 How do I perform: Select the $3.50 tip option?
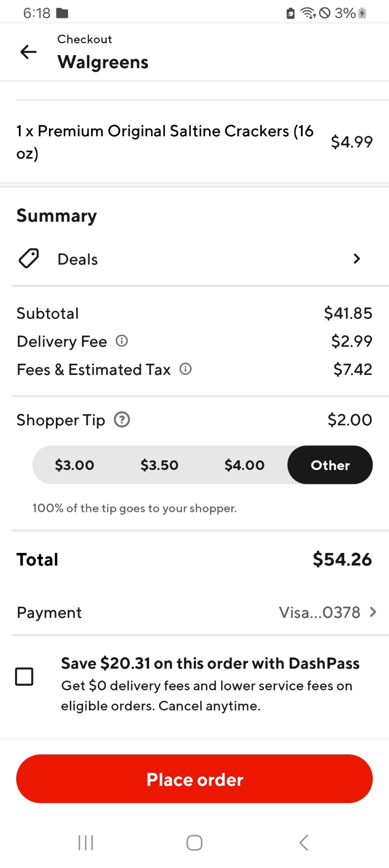(x=160, y=465)
